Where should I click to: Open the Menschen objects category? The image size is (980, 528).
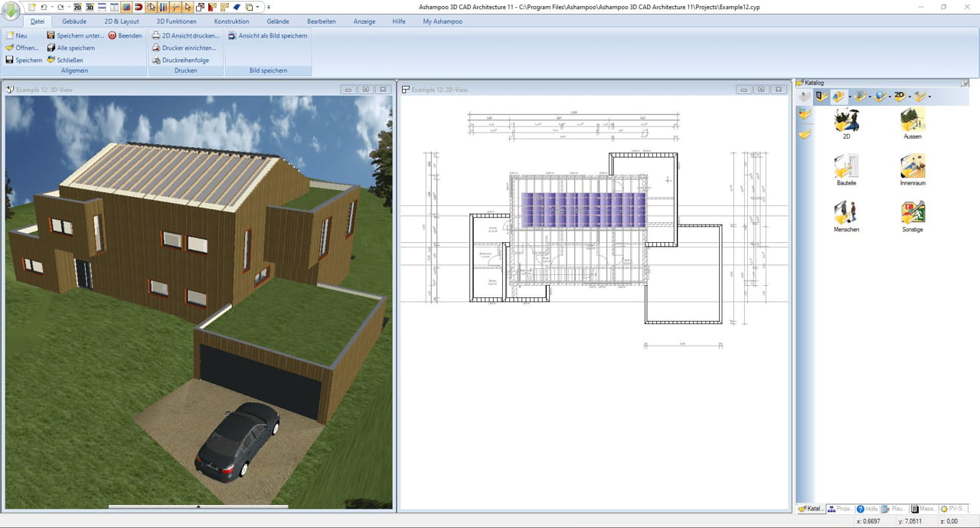coord(846,215)
